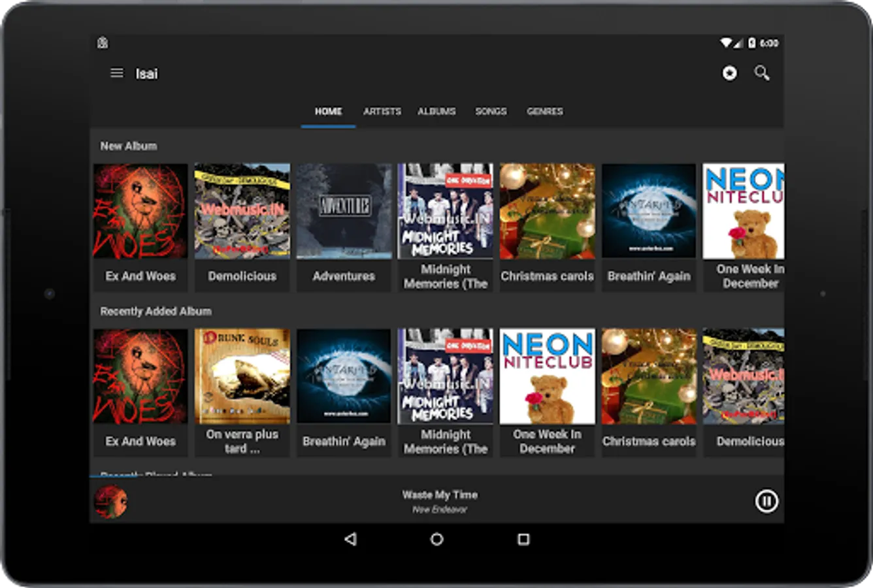Open search with the magnifier icon
Image resolution: width=873 pixels, height=588 pixels.
pyautogui.click(x=762, y=73)
